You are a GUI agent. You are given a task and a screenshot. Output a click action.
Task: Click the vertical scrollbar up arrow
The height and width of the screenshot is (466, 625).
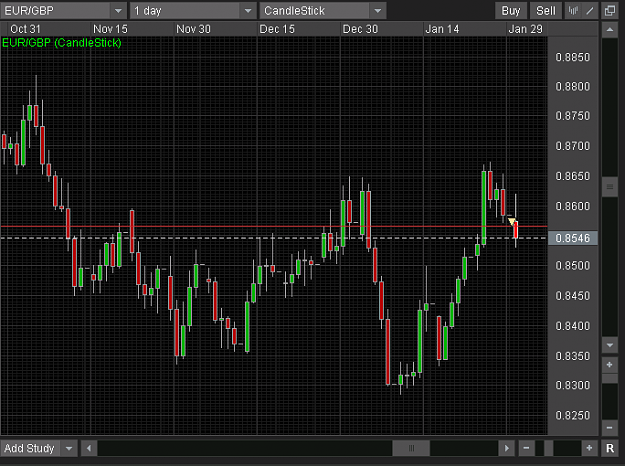click(x=610, y=30)
